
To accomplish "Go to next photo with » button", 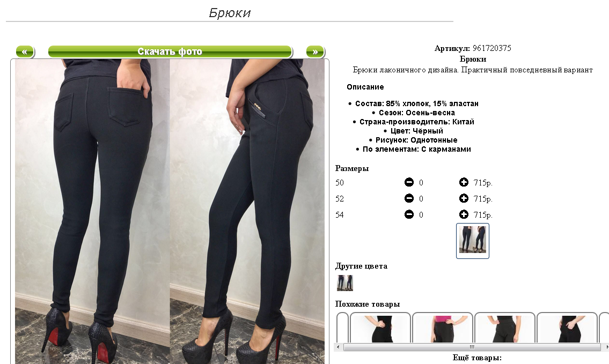I will click(x=315, y=51).
